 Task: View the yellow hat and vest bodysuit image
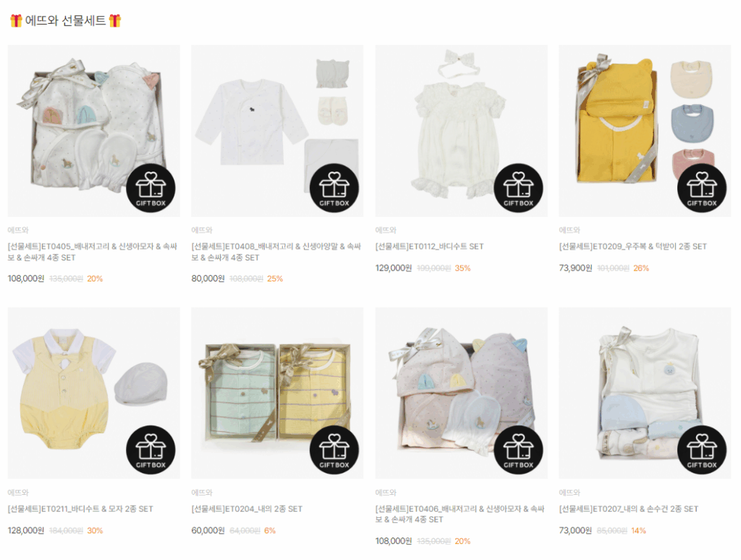click(93, 393)
